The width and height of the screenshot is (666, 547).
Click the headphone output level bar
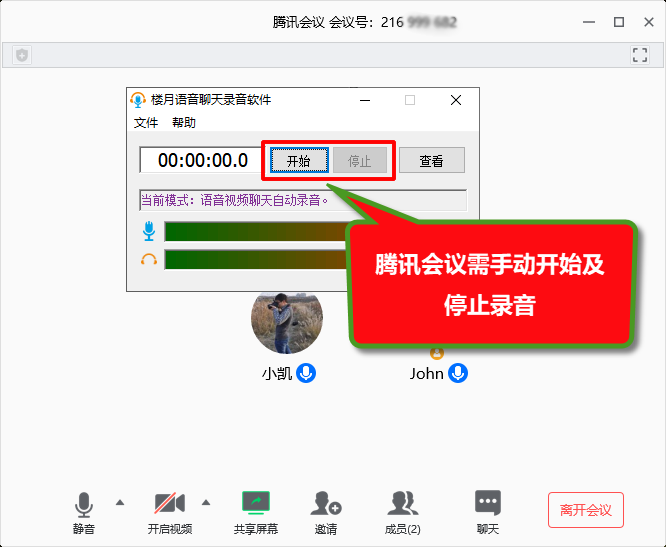256,259
